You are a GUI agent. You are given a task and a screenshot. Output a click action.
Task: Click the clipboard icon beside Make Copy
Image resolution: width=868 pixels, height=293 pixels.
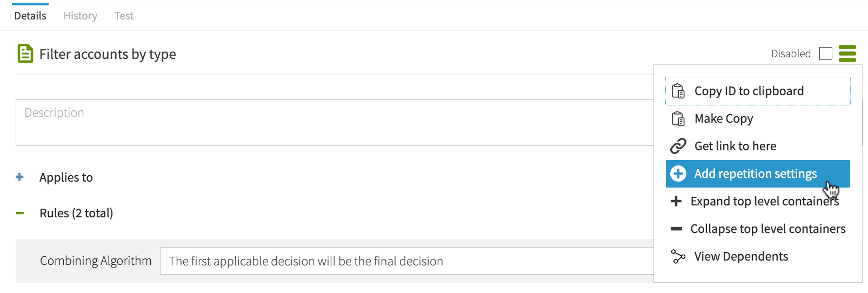click(x=678, y=118)
